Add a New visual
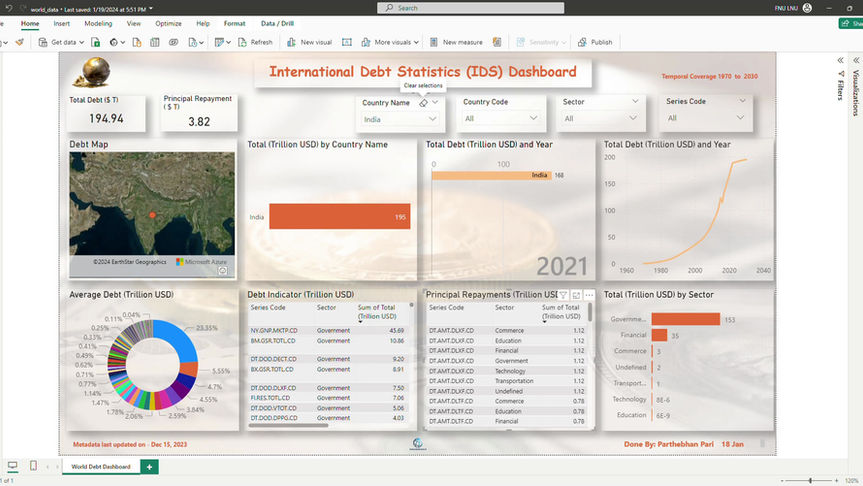Viewport: 863px width, 486px height. pyautogui.click(x=309, y=42)
